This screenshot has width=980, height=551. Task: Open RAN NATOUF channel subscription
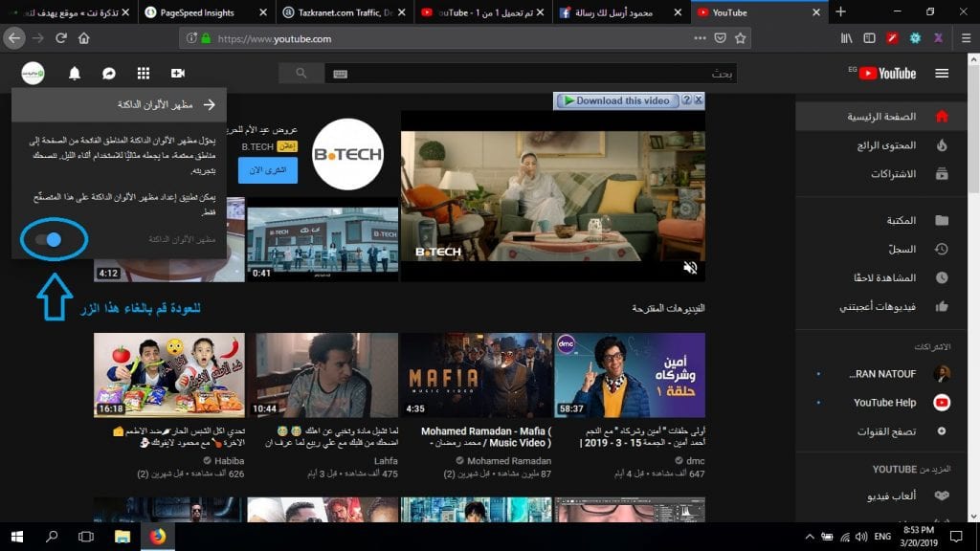click(881, 374)
